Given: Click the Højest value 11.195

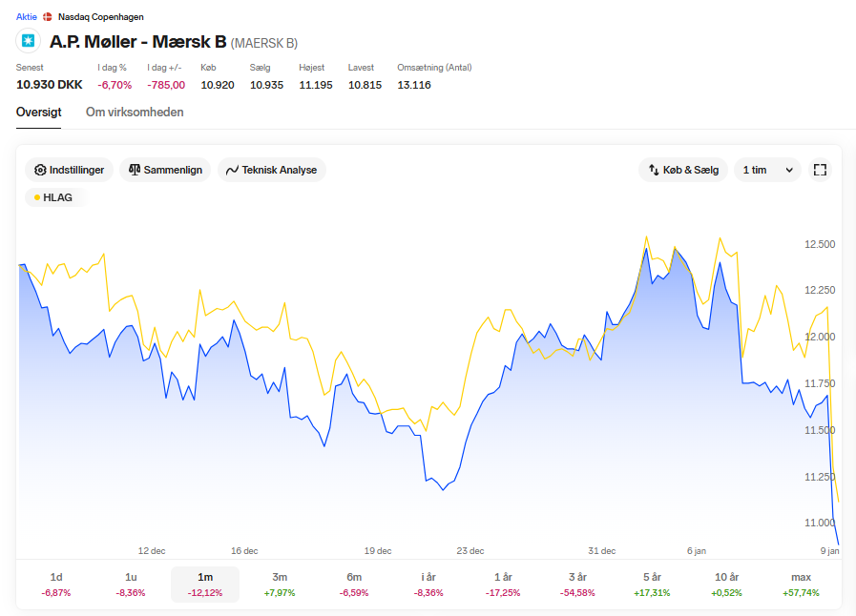Looking at the screenshot, I should tap(316, 85).
